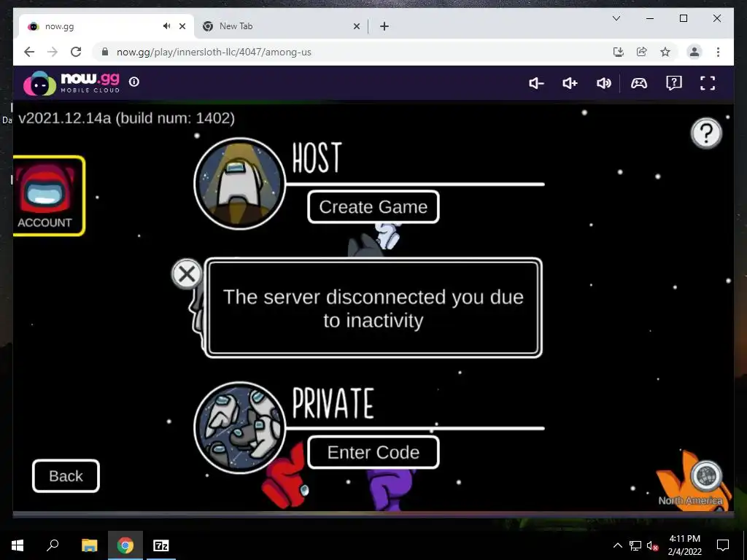The image size is (747, 560).
Task: Open the now.gg help chat icon
Action: [673, 83]
